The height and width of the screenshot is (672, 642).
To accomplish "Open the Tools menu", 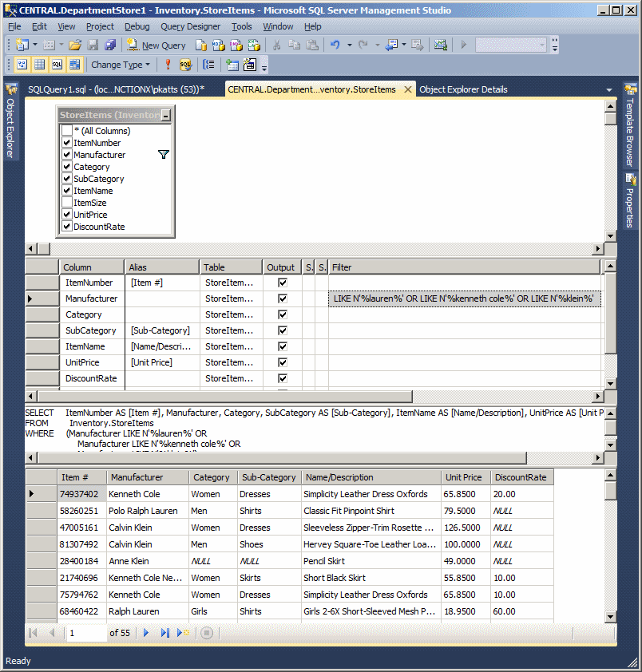I will tap(241, 26).
